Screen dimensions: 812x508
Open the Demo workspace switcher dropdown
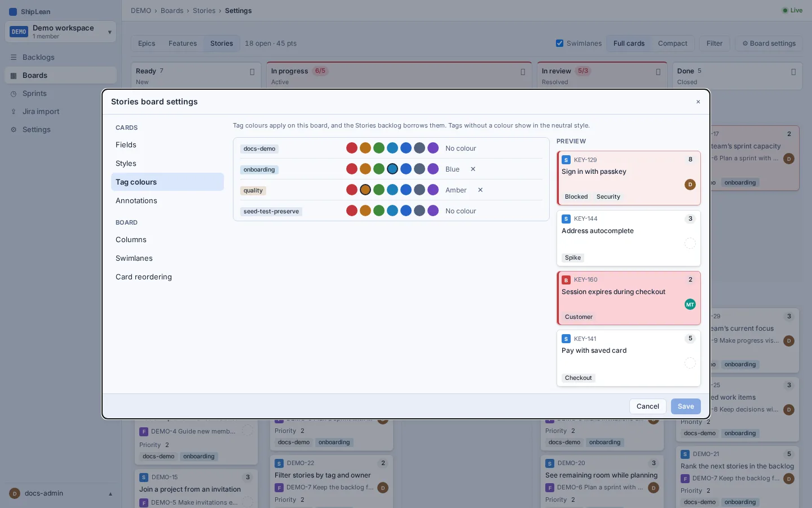pos(61,32)
